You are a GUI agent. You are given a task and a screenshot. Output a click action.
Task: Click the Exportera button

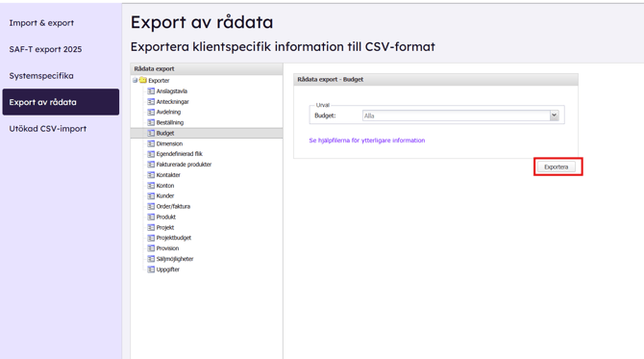(557, 167)
